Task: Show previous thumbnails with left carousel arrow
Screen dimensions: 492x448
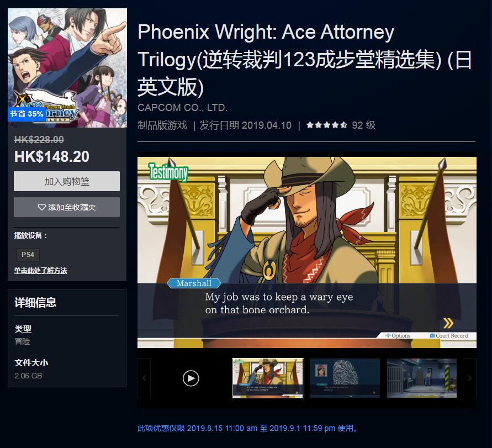Action: [144, 378]
